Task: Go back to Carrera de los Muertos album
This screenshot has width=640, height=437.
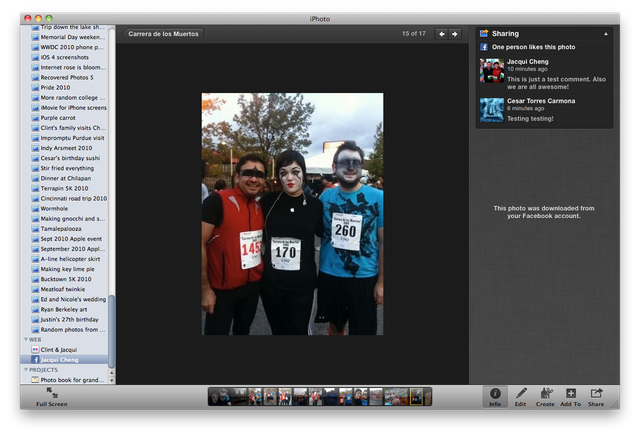Action: (x=163, y=34)
